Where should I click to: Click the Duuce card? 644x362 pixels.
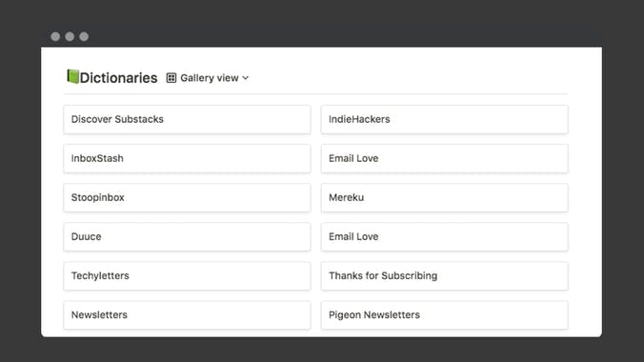coord(187,236)
